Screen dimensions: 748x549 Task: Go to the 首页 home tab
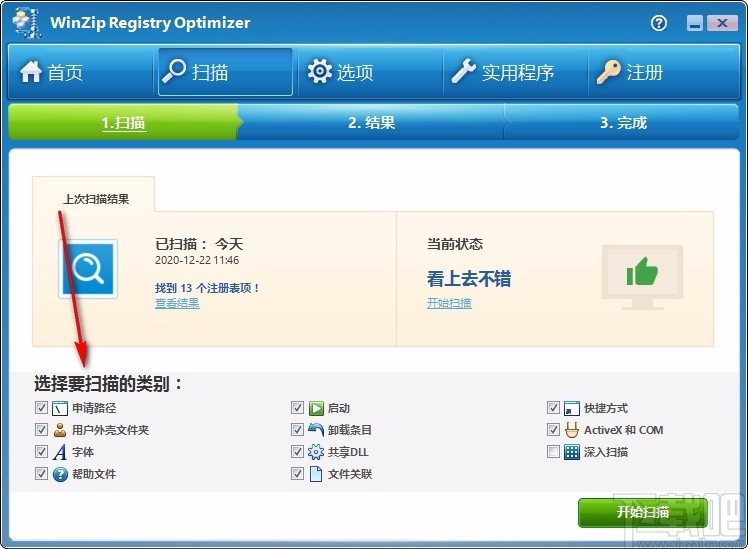click(81, 72)
